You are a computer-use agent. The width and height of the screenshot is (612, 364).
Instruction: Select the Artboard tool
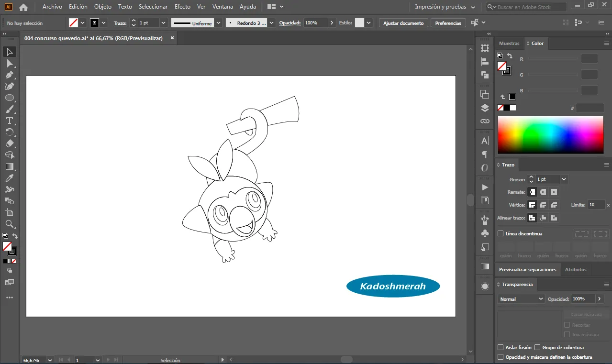pyautogui.click(x=10, y=212)
